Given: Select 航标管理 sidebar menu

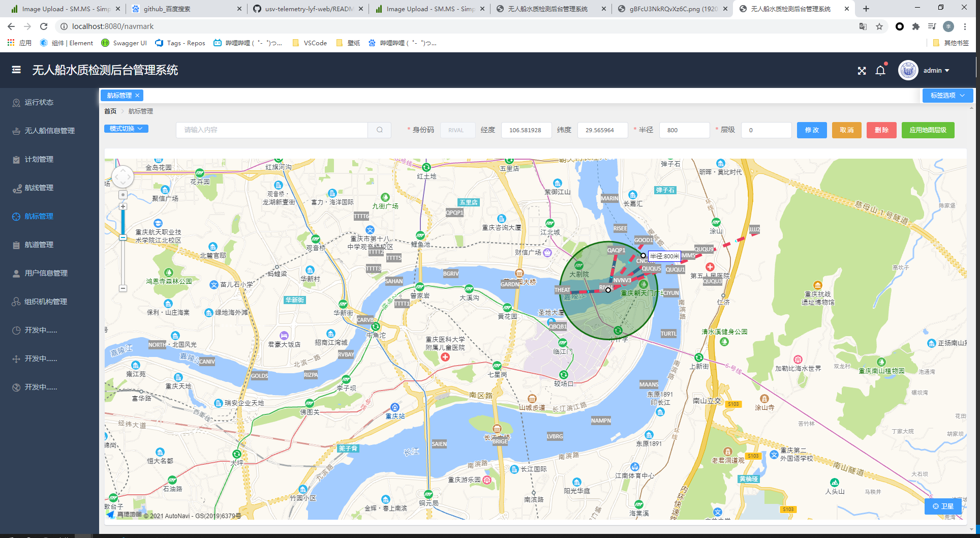Looking at the screenshot, I should (49, 216).
